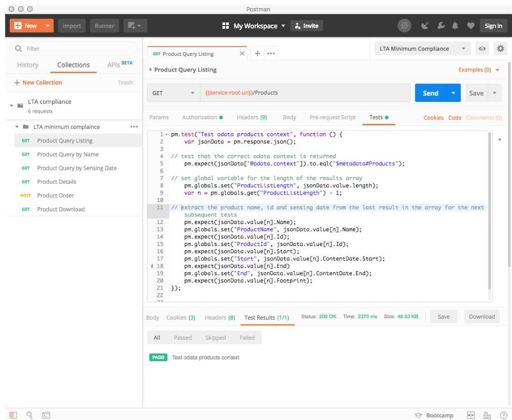Click the info marker on line 18
Image resolution: width=512 pixels, height=420 pixels.
[152, 266]
